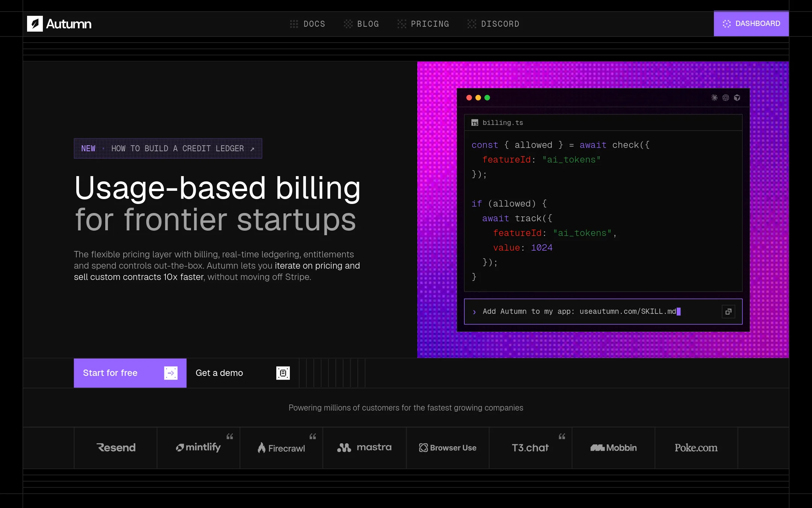This screenshot has width=812, height=508.
Task: Click the Add Autumn to my app prompt field
Action: 603,312
